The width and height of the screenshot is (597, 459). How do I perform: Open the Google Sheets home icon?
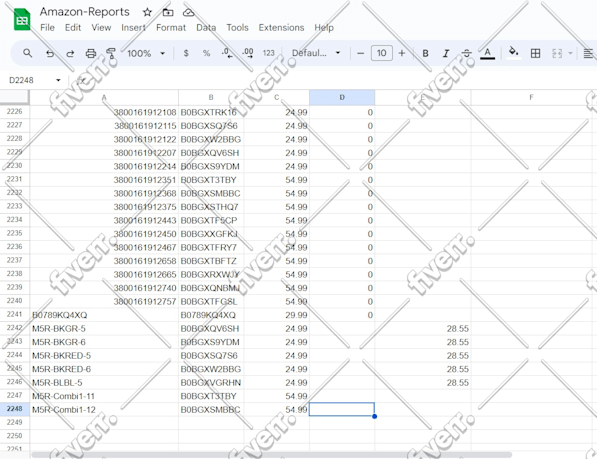(x=22, y=19)
